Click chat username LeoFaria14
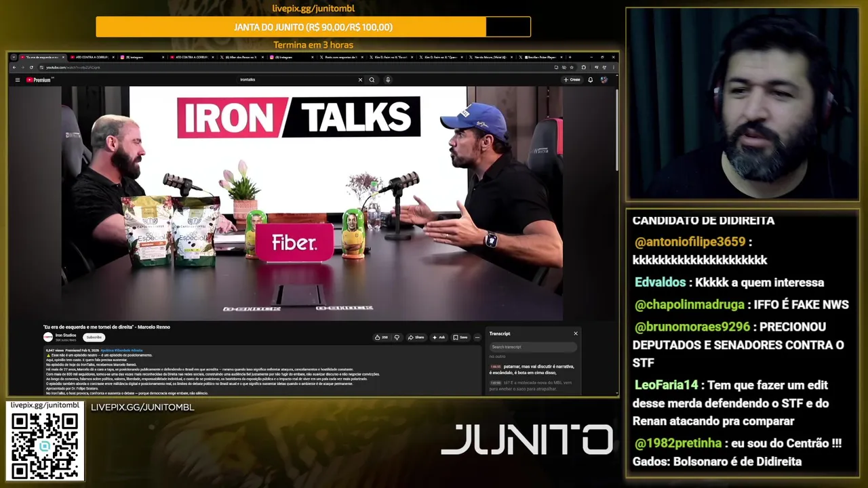The width and height of the screenshot is (868, 488). (x=666, y=385)
